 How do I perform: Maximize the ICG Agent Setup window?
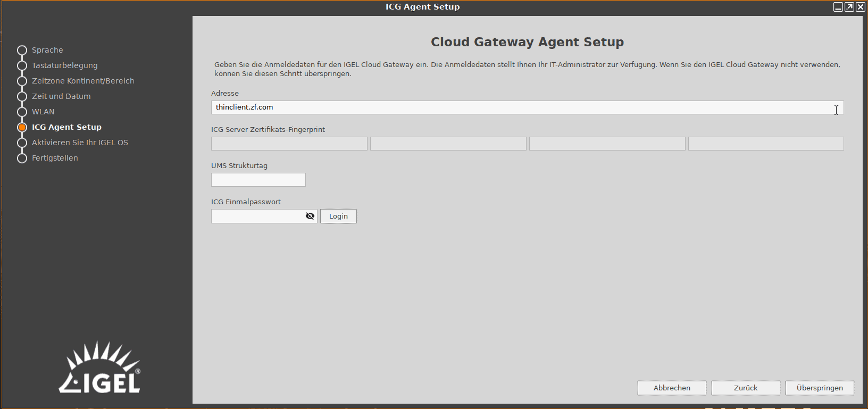(849, 7)
